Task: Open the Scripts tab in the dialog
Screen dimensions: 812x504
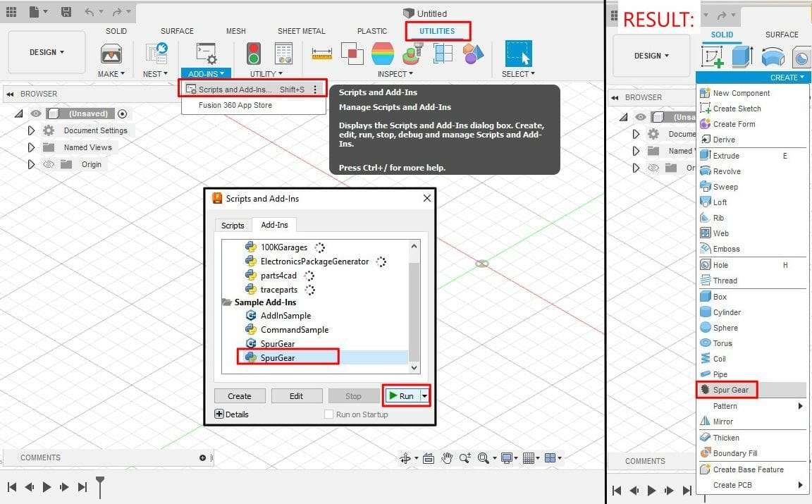Action: [x=233, y=226]
